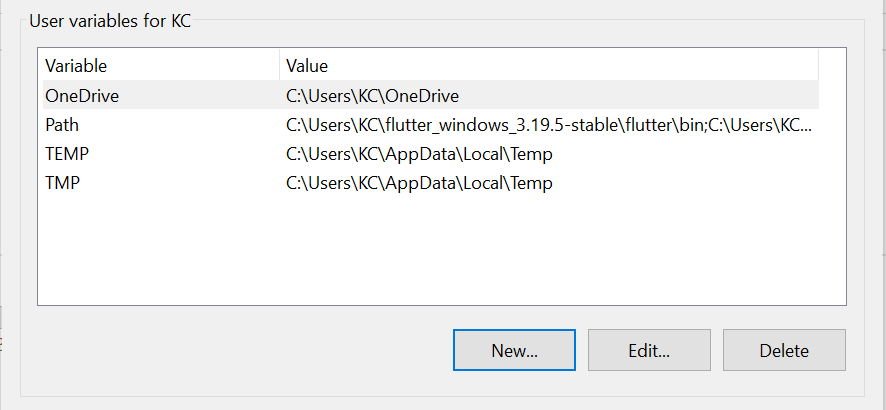Image resolution: width=886 pixels, height=410 pixels.
Task: Click the empty dialog area left of New...
Action: coord(240,351)
